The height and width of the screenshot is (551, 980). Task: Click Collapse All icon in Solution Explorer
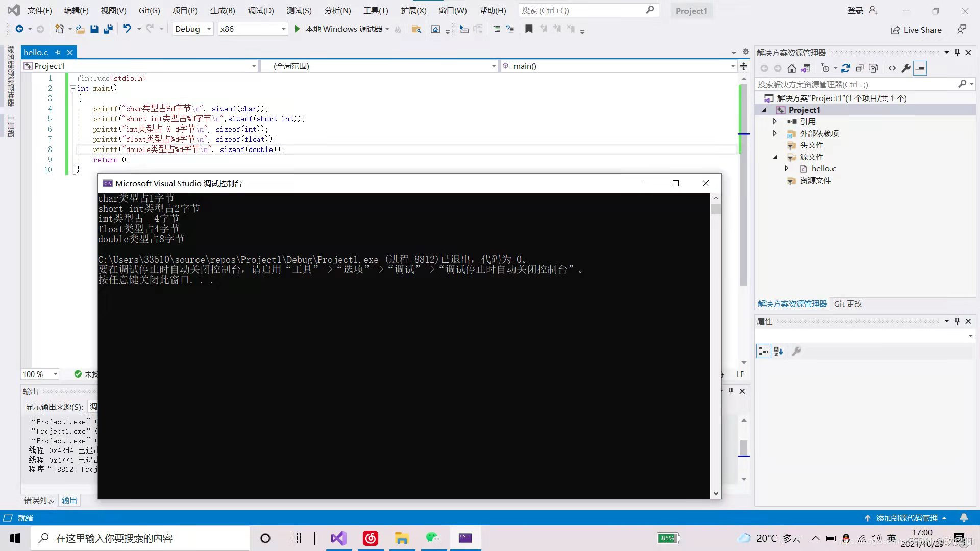click(860, 68)
